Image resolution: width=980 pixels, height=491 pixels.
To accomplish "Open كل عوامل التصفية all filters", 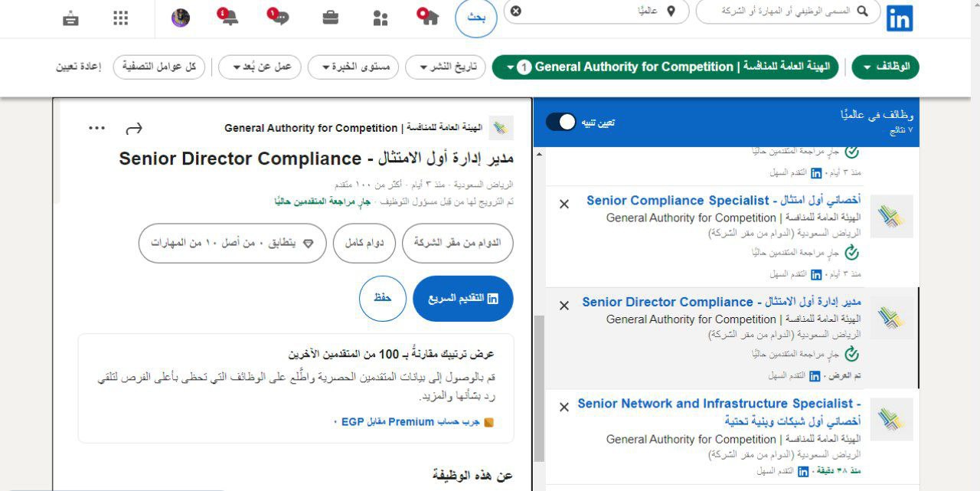I will [160, 67].
